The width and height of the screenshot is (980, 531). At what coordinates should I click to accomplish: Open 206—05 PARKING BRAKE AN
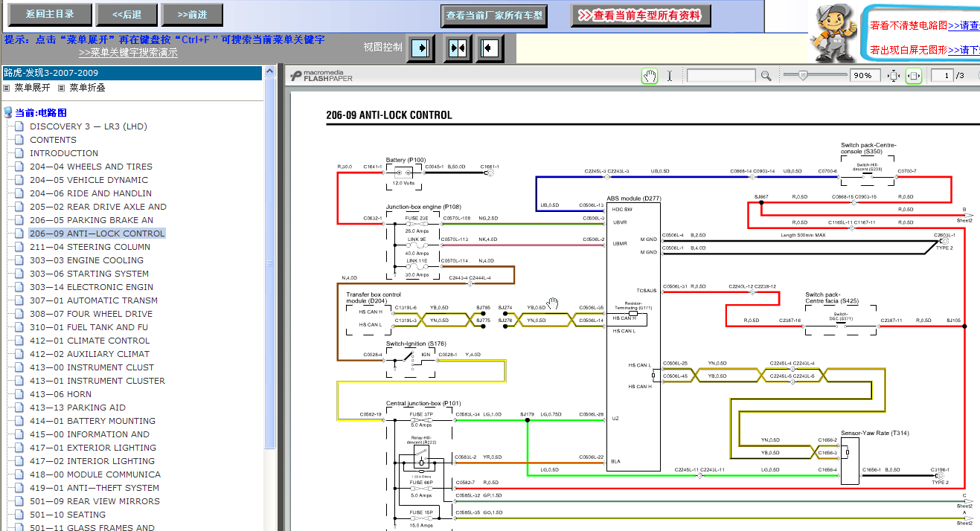tap(92, 220)
